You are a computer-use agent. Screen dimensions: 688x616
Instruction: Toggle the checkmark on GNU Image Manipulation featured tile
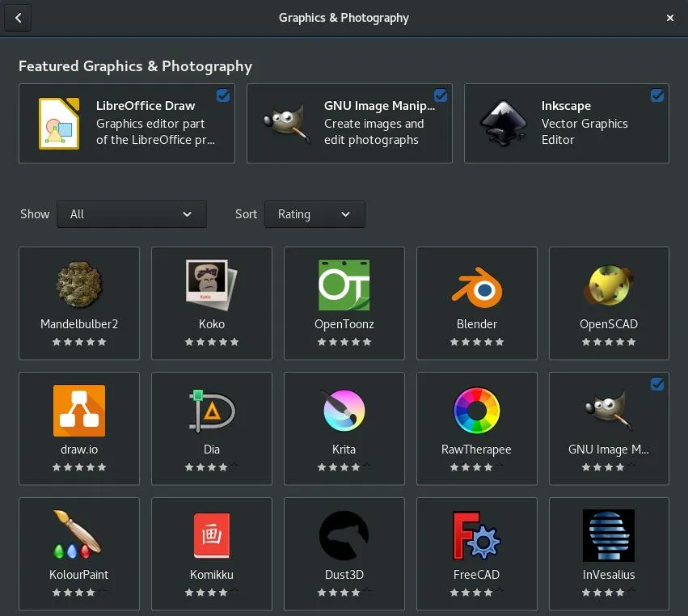click(x=441, y=95)
